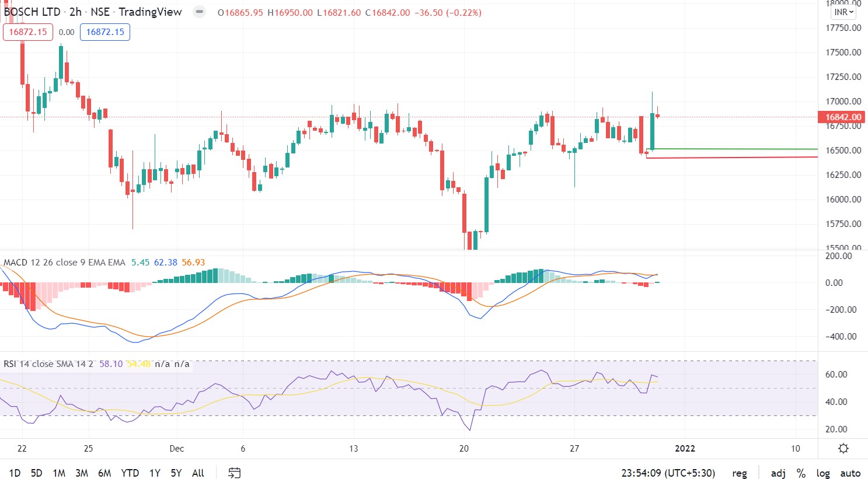Screen dimensions: 868x479
Task: Open the go-to-date calendar icon
Action: (234, 473)
